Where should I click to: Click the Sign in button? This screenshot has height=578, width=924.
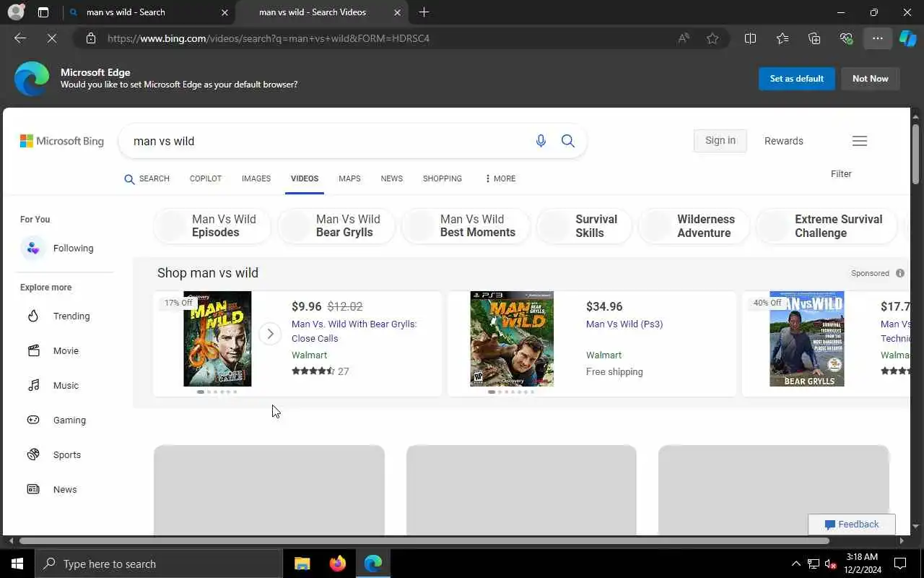point(720,140)
